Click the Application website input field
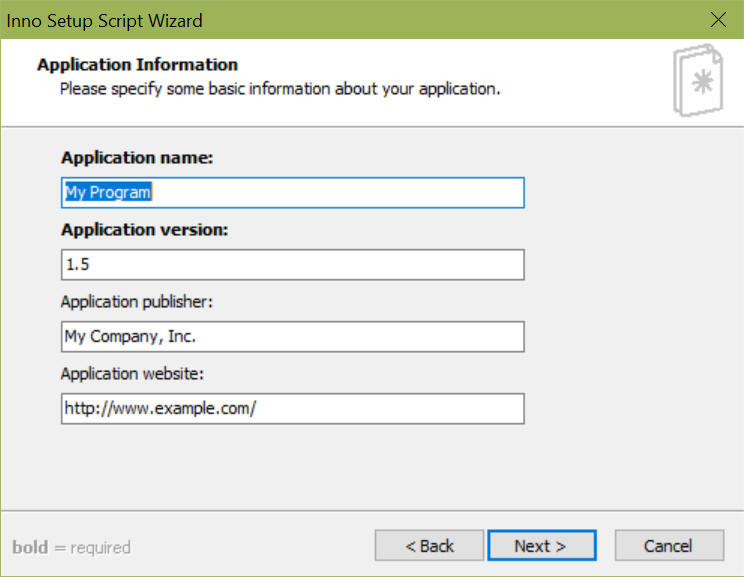Viewport: 744px width, 577px height. [x=293, y=409]
